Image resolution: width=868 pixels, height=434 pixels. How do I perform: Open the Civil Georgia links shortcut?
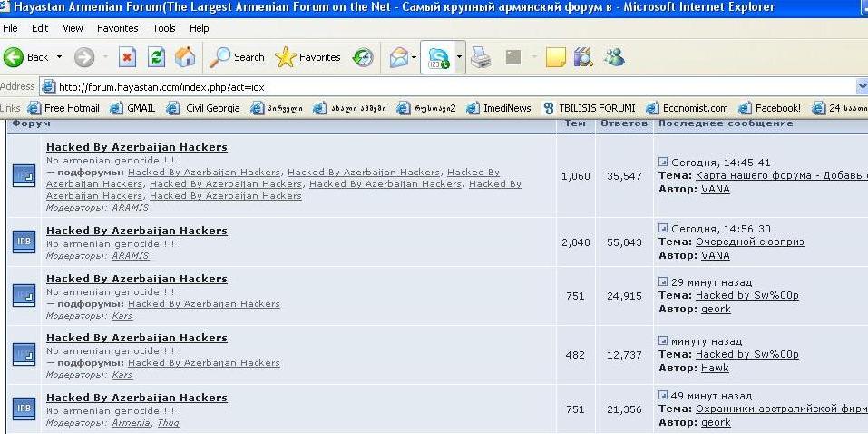(x=203, y=108)
